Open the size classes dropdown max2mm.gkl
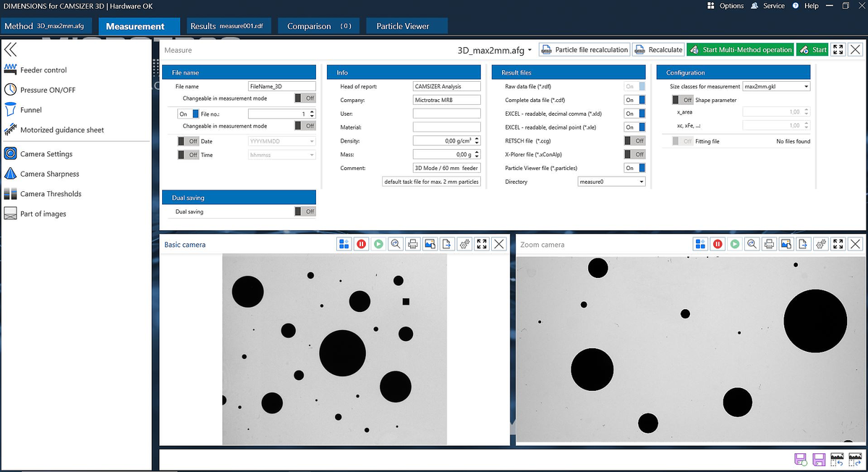868x472 pixels. point(775,86)
